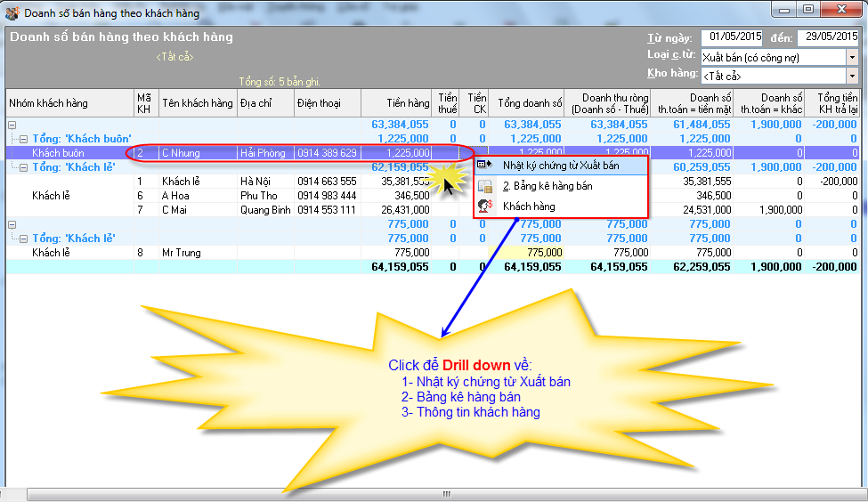Click the 'Tổng doanh số' column header
The image size is (868, 502).
tap(530, 103)
